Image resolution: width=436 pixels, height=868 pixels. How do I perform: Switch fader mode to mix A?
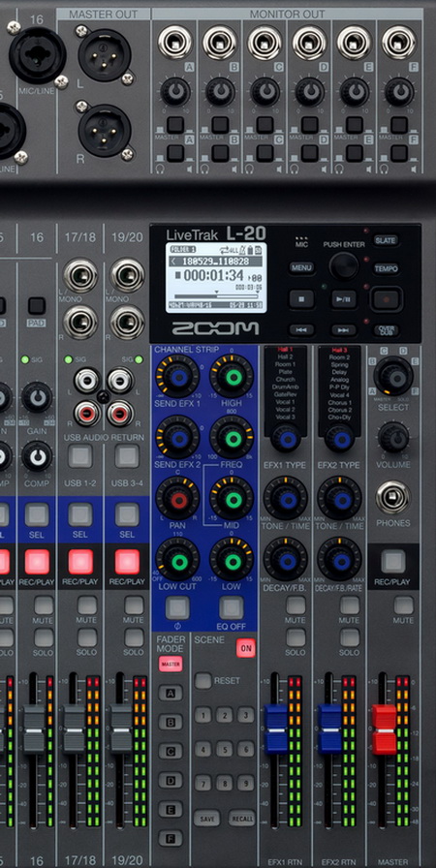[x=171, y=693]
